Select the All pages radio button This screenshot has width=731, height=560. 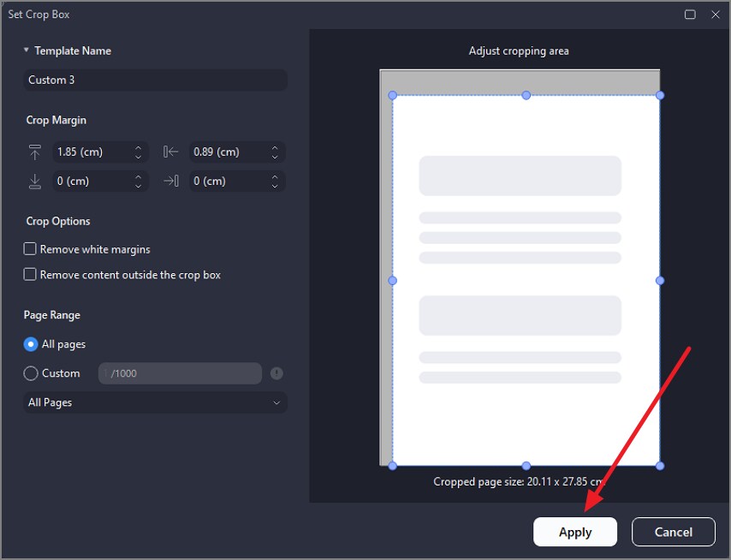[29, 344]
